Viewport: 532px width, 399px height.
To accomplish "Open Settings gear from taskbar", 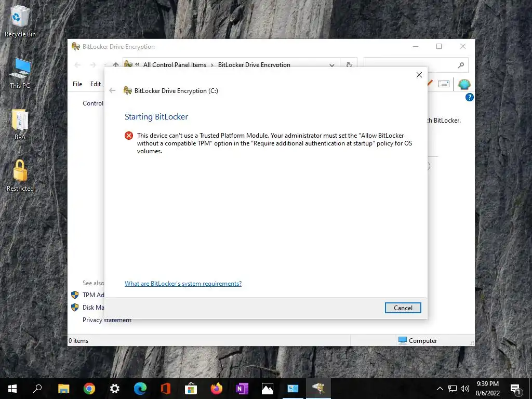I will [x=115, y=389].
